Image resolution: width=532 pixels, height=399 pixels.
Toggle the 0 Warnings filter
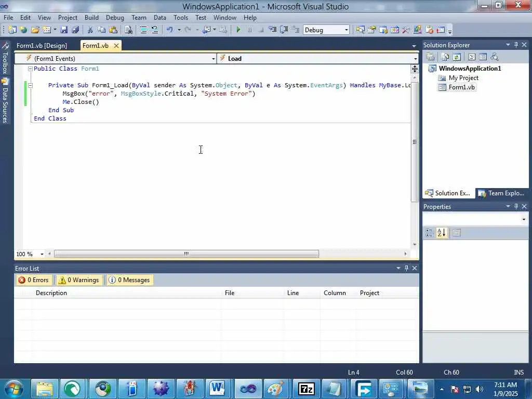(79, 280)
